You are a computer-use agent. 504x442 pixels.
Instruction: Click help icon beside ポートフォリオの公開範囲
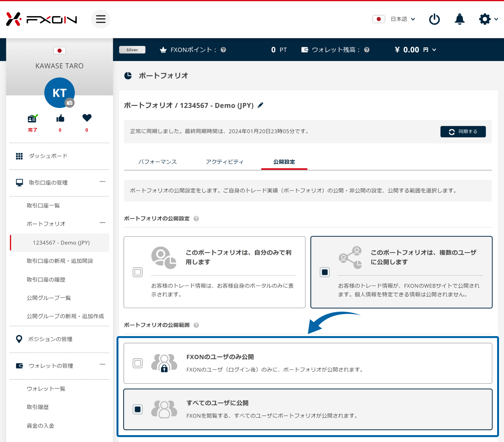tap(196, 325)
